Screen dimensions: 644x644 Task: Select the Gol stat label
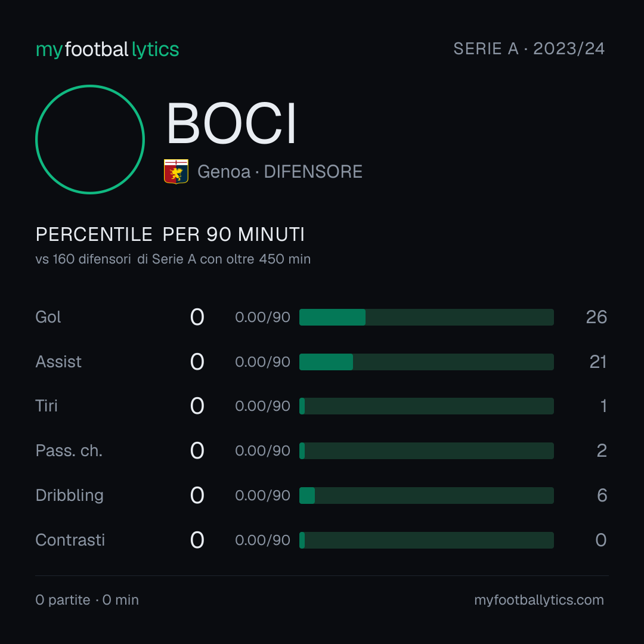click(x=48, y=317)
